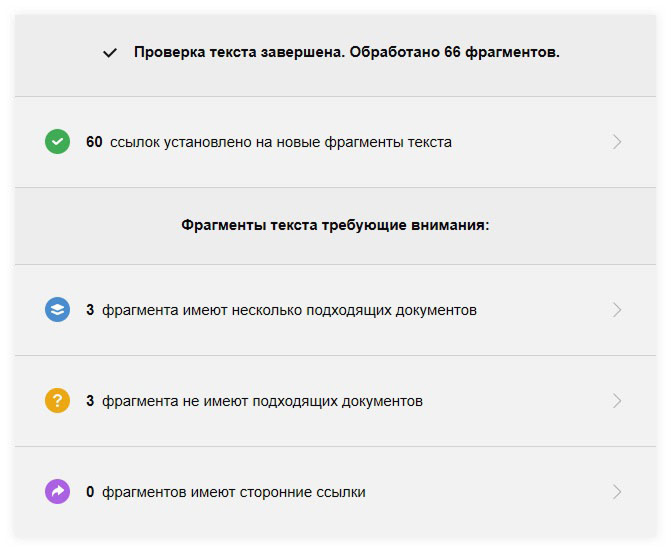
Task: Click the orange question mark icon
Action: 58,401
